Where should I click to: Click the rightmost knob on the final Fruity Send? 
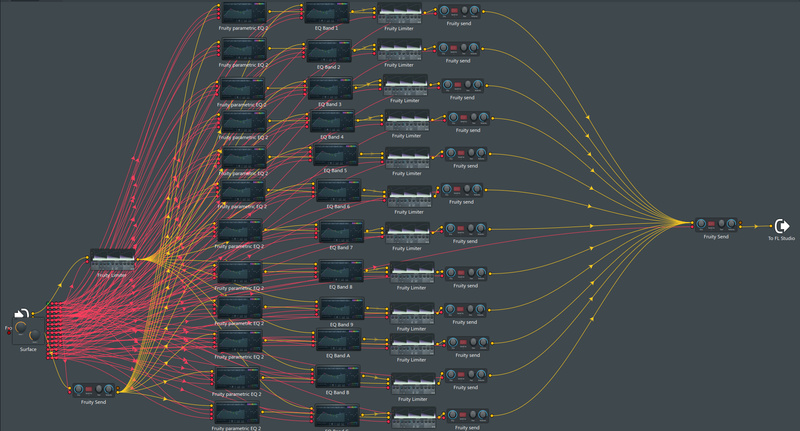pyautogui.click(x=731, y=223)
